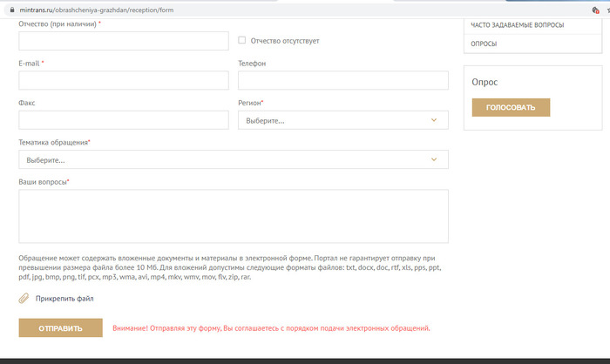
Task: Focus the Отчество text field
Action: pyautogui.click(x=123, y=41)
